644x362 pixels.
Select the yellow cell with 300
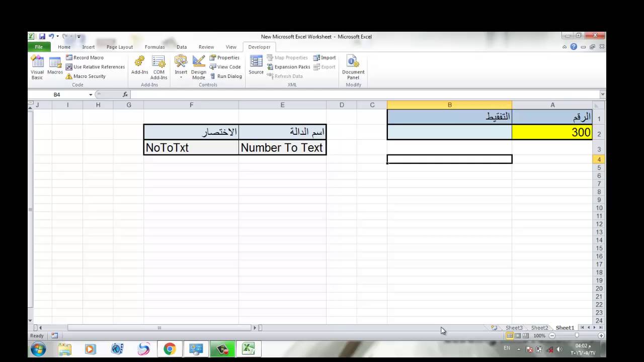pos(552,132)
